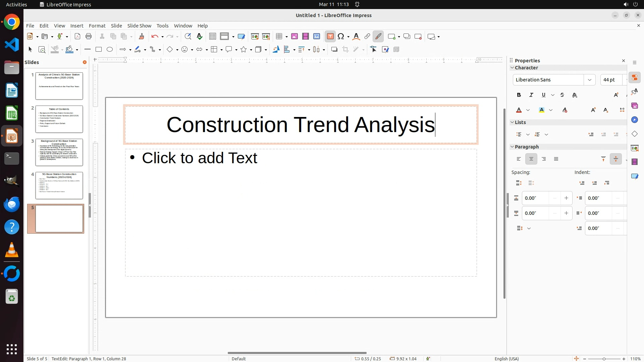Select the Rectangle drawing tool

pos(99,50)
